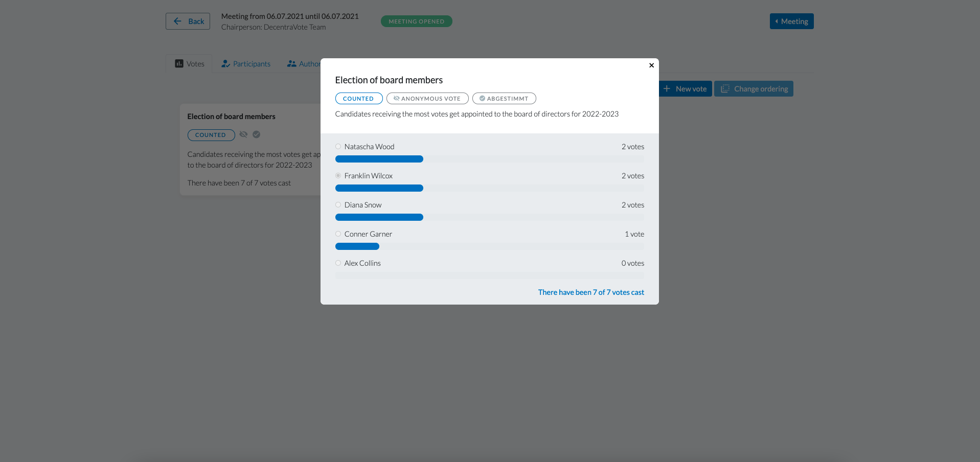Click the anonymous eye-slash icon on the vote card

coord(243,134)
